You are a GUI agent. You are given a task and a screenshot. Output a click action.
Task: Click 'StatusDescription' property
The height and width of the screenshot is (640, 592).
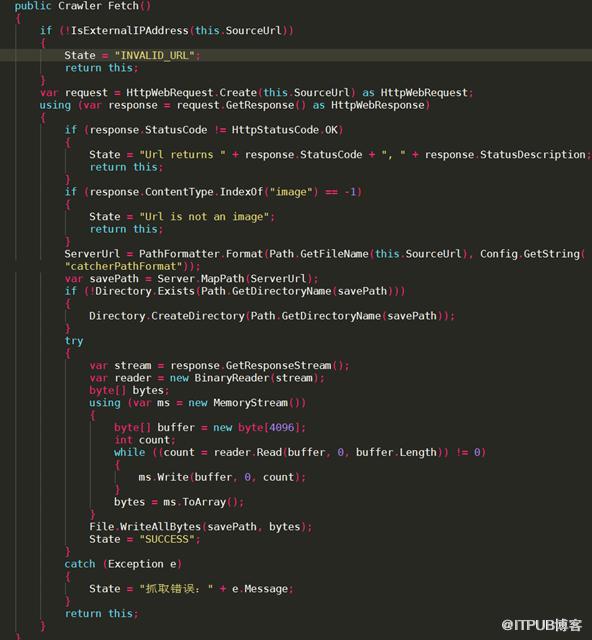533,155
